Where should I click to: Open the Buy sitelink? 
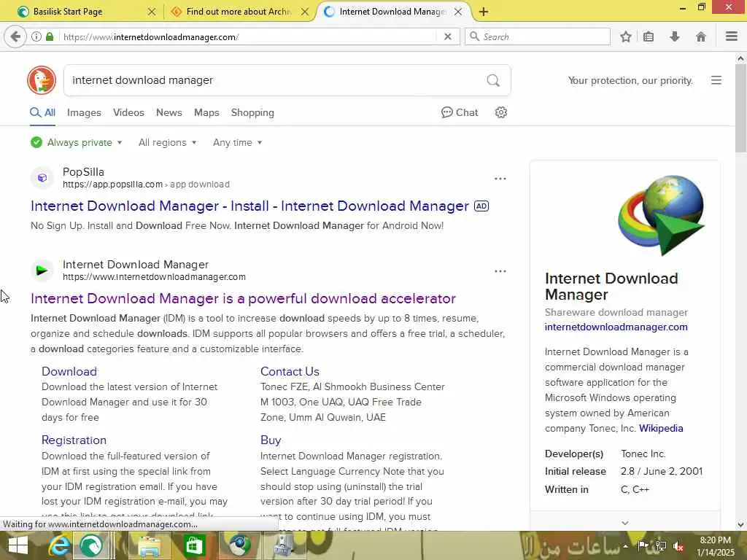[x=271, y=440]
